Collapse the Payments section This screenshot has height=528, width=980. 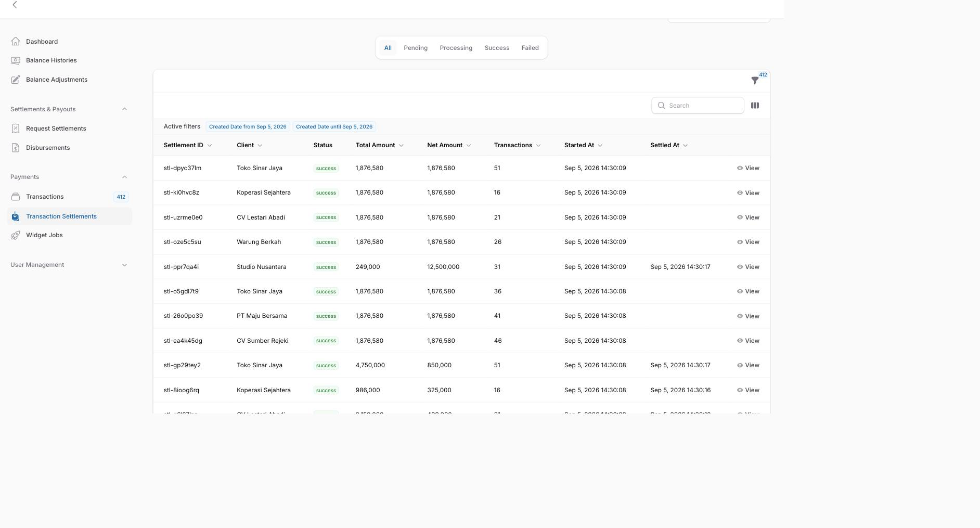[124, 177]
